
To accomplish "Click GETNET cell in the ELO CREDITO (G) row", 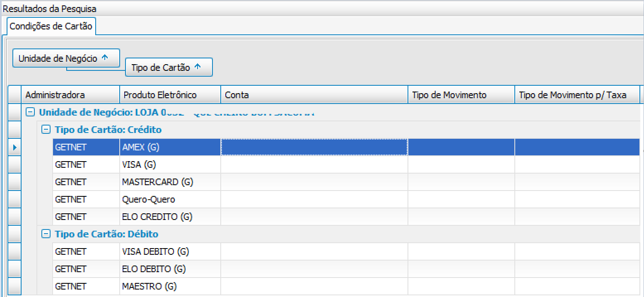I will (x=86, y=217).
